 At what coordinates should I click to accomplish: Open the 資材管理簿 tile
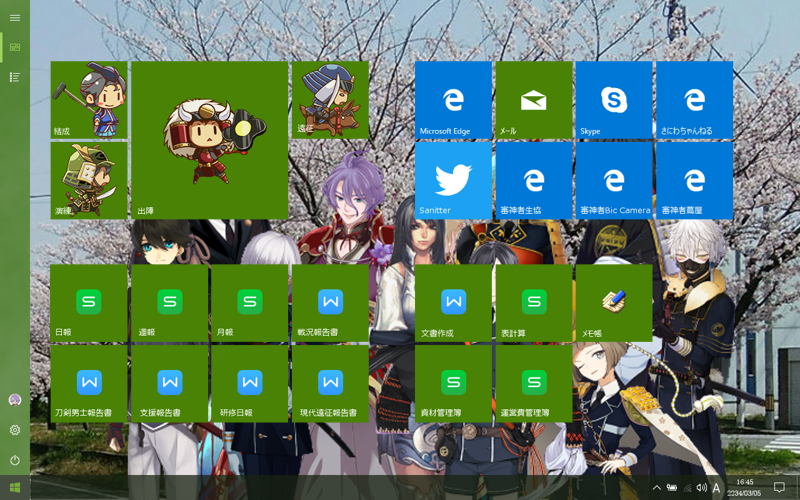(x=453, y=383)
